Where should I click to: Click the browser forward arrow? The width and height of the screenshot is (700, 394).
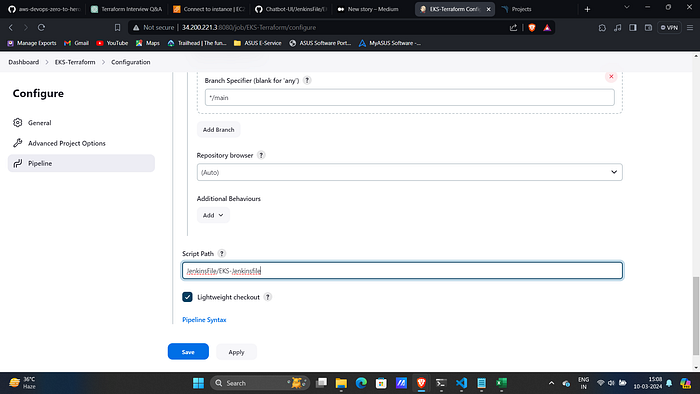(x=26, y=28)
